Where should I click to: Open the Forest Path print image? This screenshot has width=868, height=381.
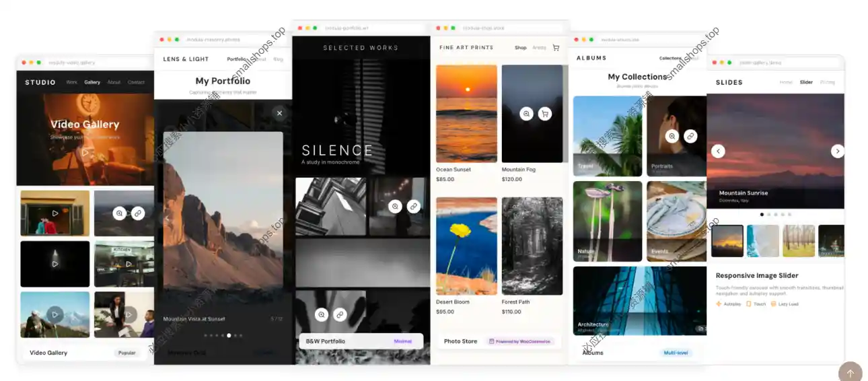532,246
